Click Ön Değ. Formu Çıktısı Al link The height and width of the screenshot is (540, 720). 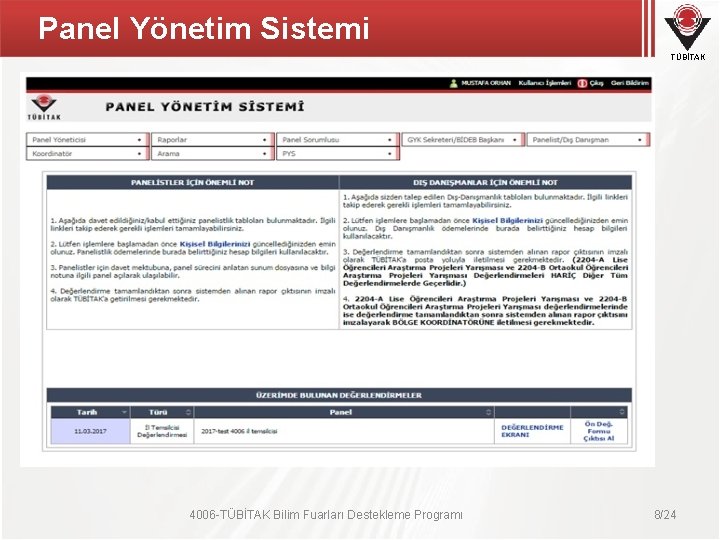pos(599,431)
